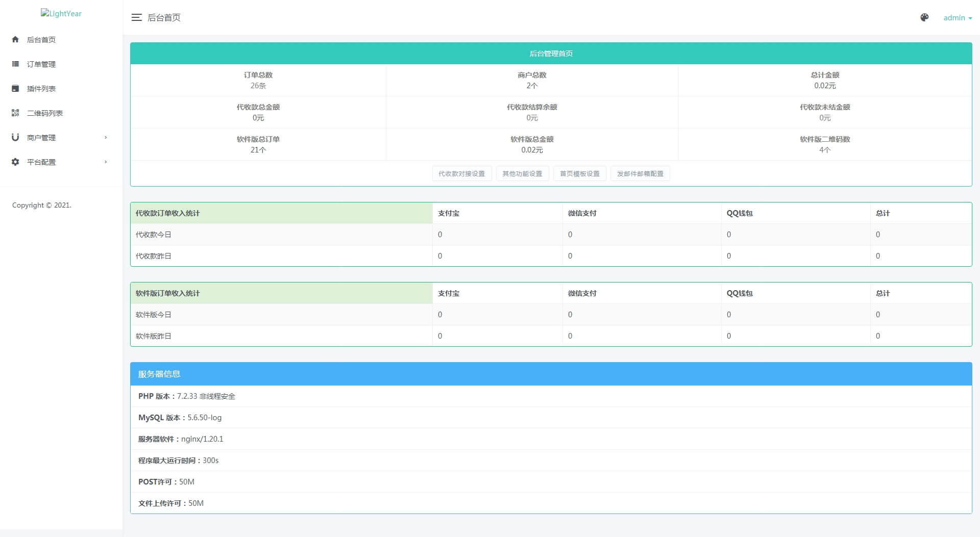Click the home icon in sidebar
The width and height of the screenshot is (980, 537).
pyautogui.click(x=15, y=39)
